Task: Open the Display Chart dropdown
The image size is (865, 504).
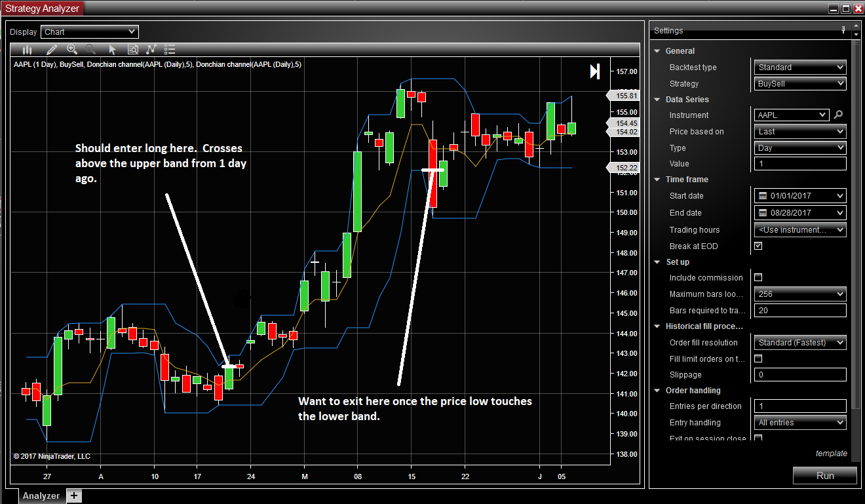Action: [x=90, y=31]
